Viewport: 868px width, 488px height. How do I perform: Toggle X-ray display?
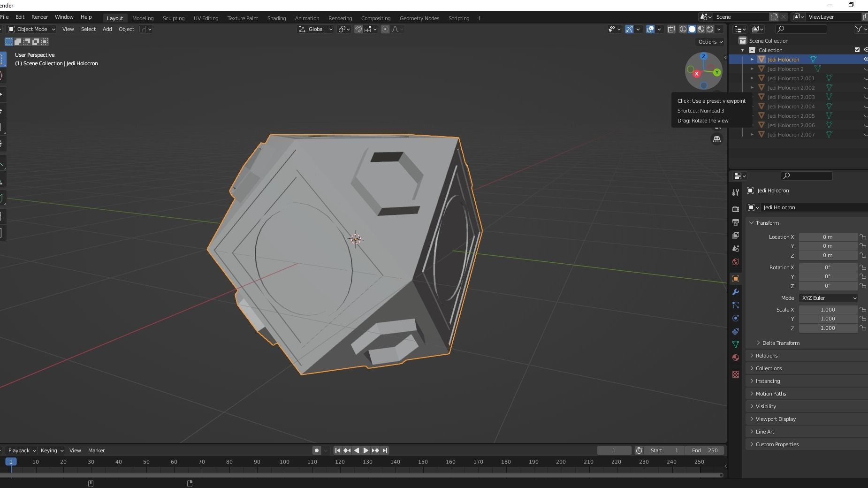[671, 29]
